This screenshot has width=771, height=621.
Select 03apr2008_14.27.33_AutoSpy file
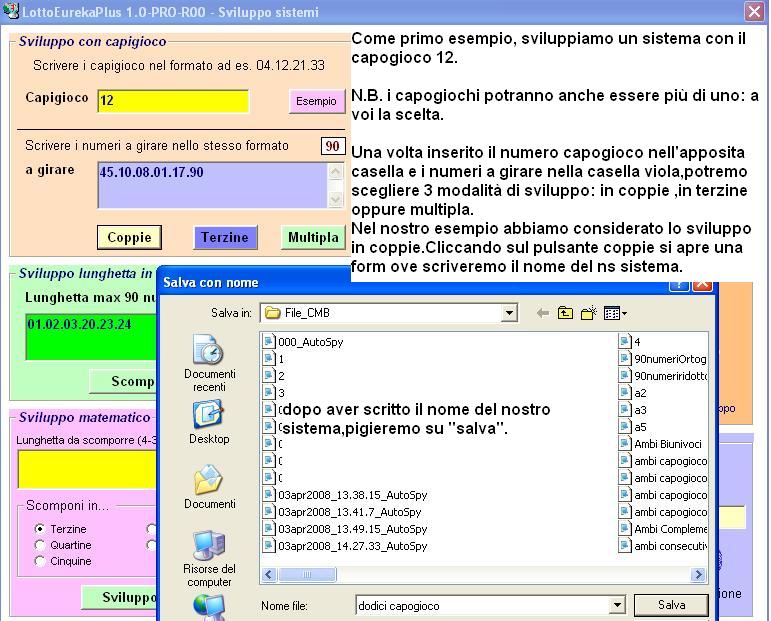click(x=345, y=546)
